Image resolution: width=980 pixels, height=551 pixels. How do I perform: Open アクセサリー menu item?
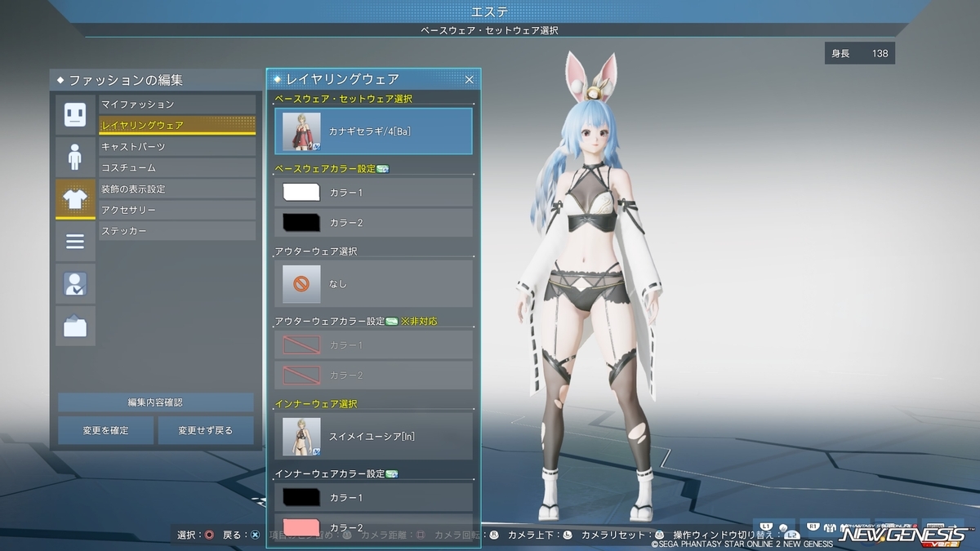click(177, 211)
